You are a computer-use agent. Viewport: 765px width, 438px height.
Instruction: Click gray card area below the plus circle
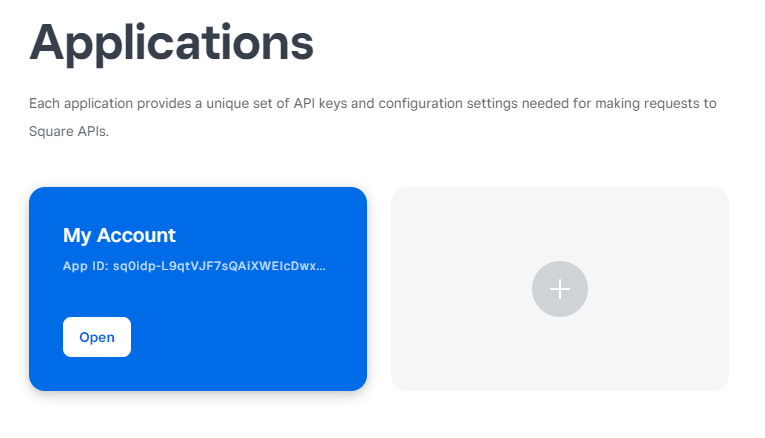(x=560, y=355)
